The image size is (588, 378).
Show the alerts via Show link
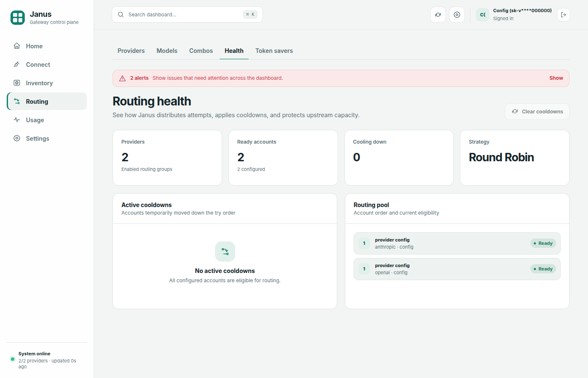click(556, 78)
